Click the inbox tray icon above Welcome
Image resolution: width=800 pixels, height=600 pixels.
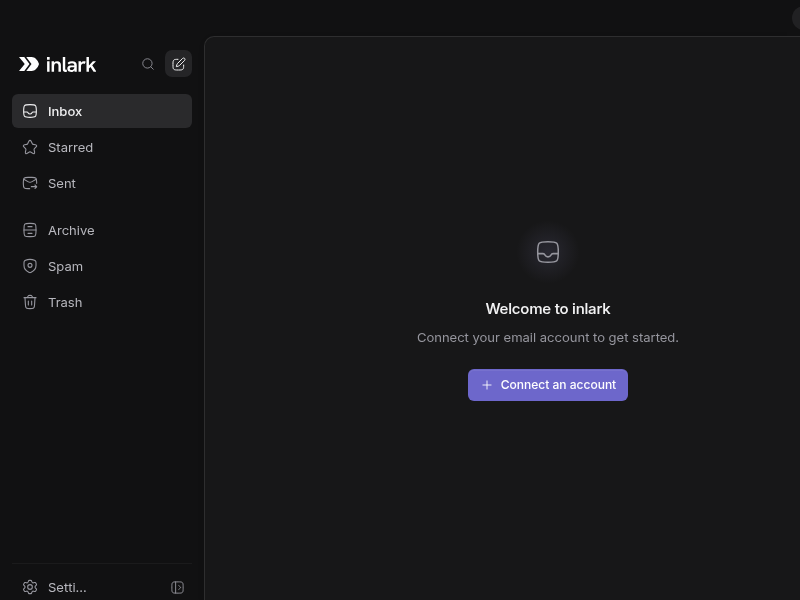tap(548, 252)
